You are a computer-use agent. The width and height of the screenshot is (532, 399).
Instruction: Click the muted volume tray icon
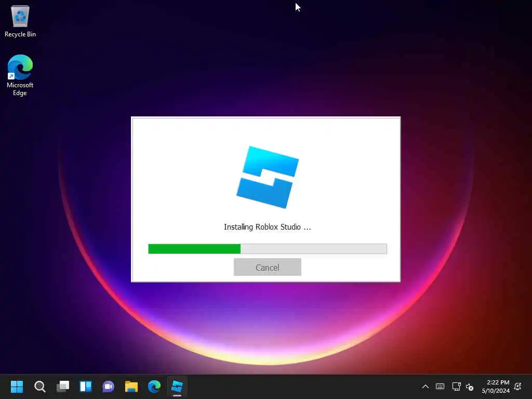(x=470, y=387)
